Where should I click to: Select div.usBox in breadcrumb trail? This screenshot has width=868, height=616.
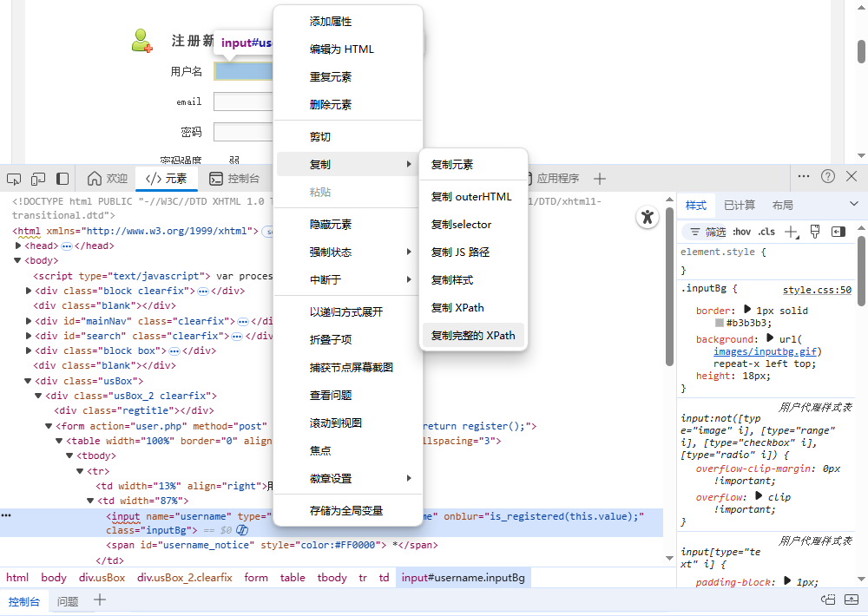tap(102, 577)
